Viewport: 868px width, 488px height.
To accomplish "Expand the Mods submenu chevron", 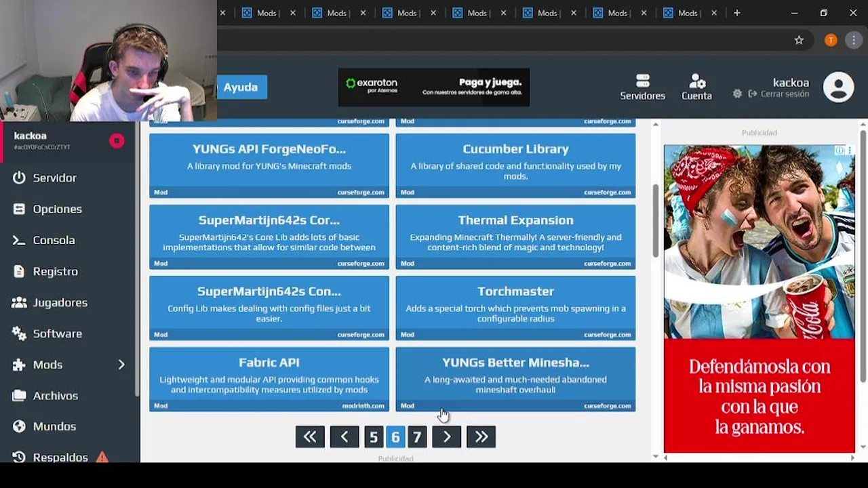I will (121, 365).
